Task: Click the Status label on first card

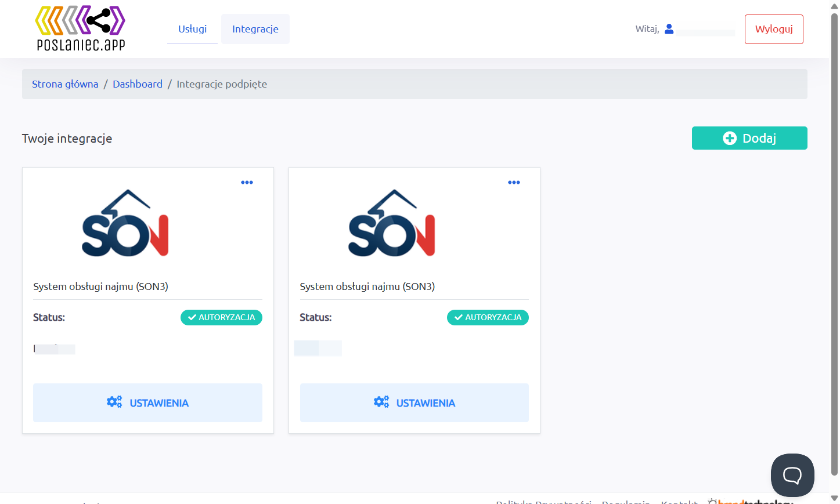Action: 49,317
